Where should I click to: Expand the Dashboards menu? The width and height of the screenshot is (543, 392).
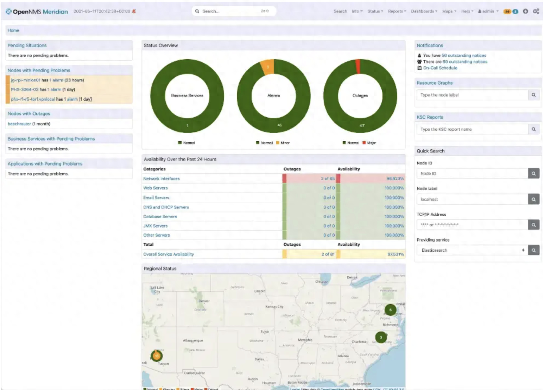(x=424, y=11)
